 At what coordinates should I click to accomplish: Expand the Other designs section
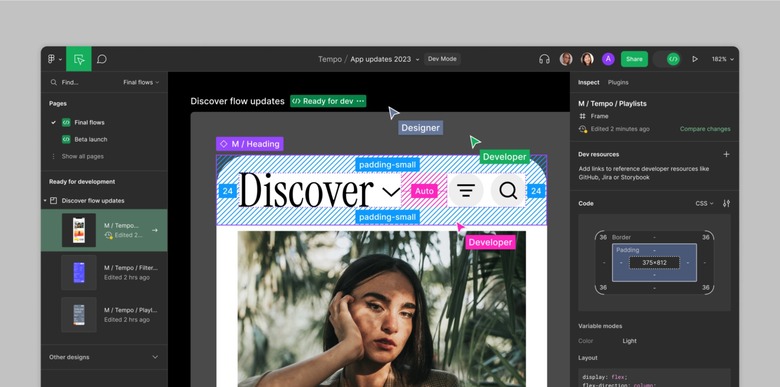pyautogui.click(x=155, y=357)
